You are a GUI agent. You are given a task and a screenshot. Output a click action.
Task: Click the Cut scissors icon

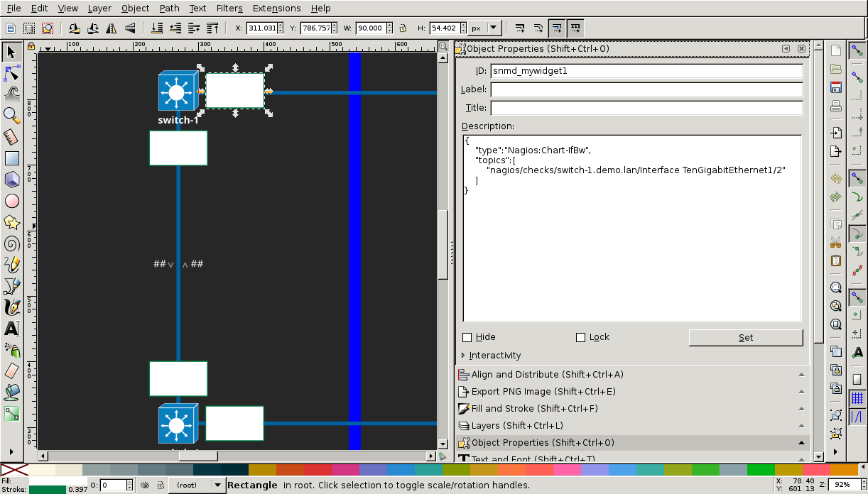click(x=836, y=242)
